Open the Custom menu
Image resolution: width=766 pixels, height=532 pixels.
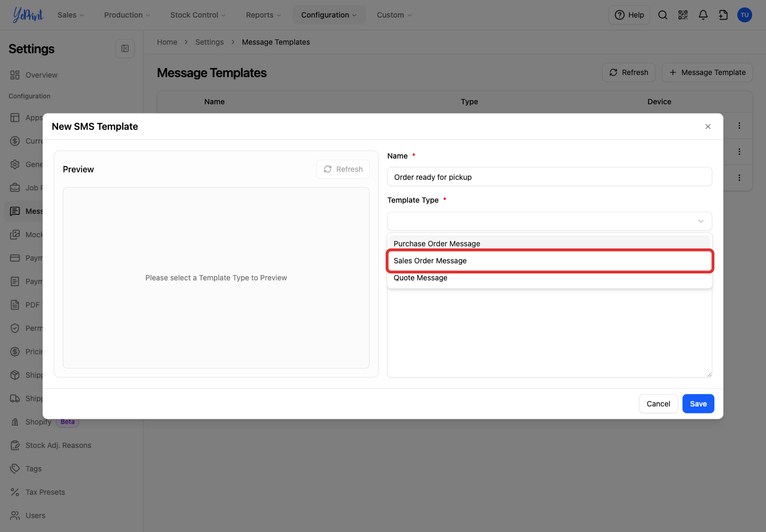point(394,15)
